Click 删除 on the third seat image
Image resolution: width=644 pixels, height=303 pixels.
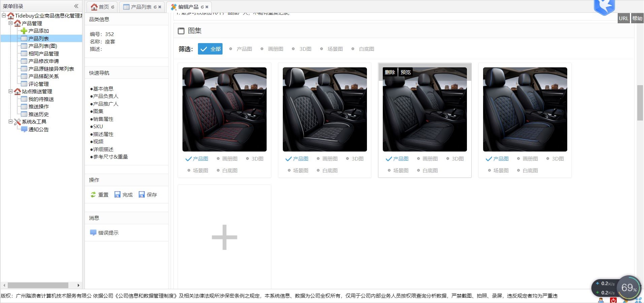pos(389,72)
